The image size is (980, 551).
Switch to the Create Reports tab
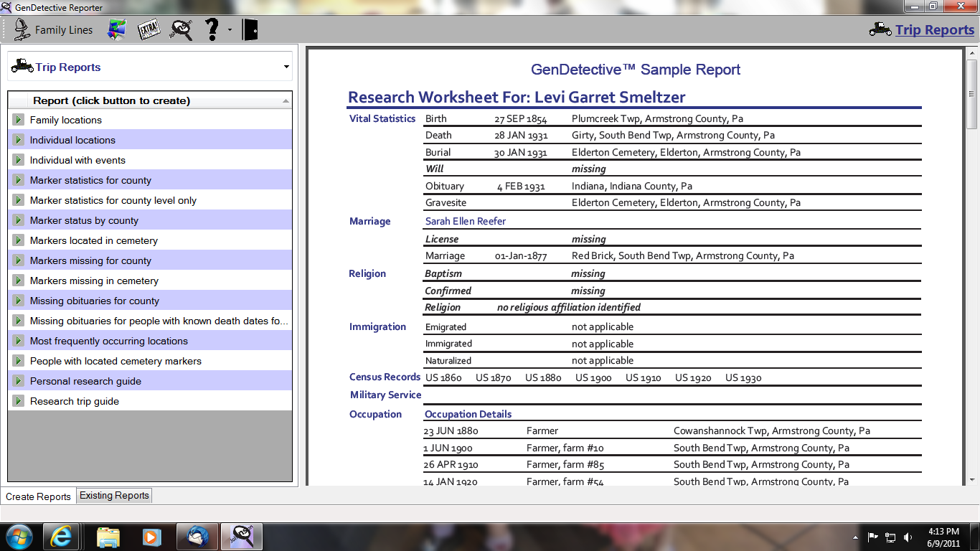39,496
